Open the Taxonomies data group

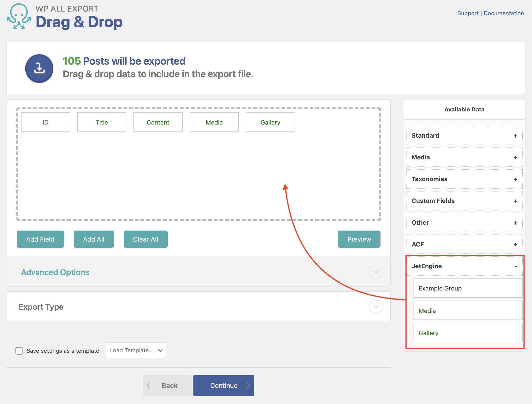(x=515, y=179)
